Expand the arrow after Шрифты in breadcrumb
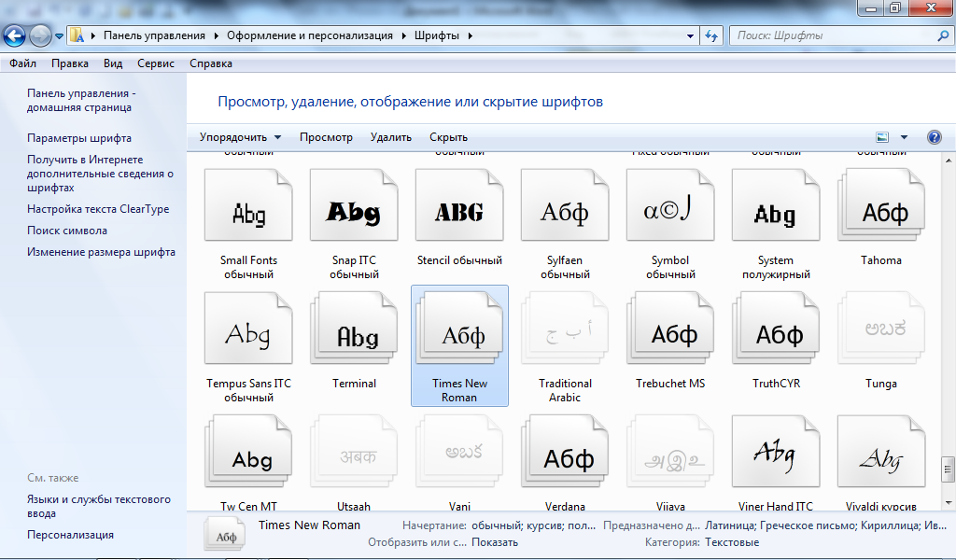This screenshot has height=560, width=956. 471,36
